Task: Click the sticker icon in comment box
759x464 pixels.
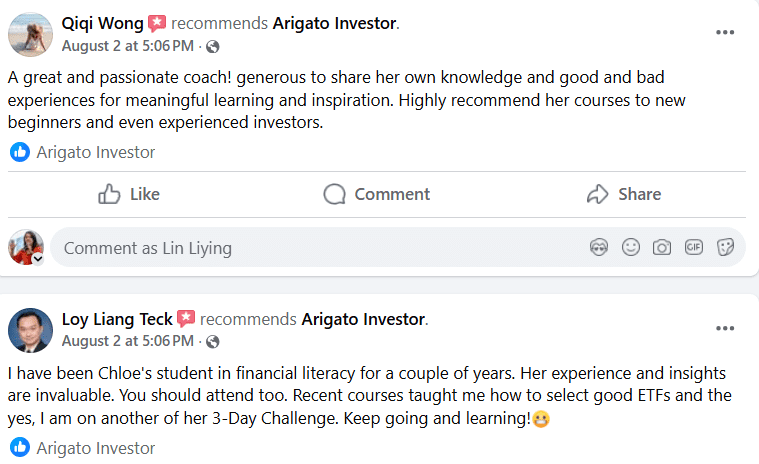Action: [x=725, y=247]
